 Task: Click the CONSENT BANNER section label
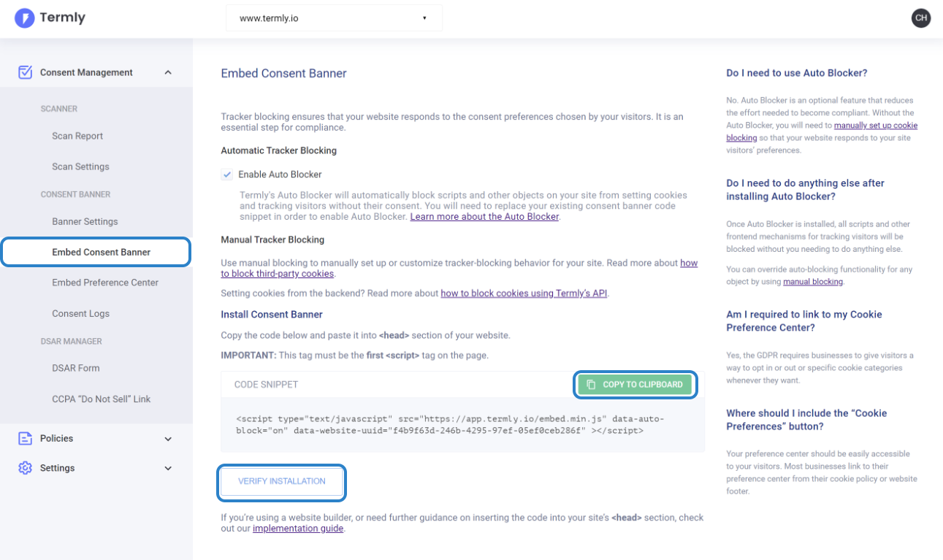point(75,194)
